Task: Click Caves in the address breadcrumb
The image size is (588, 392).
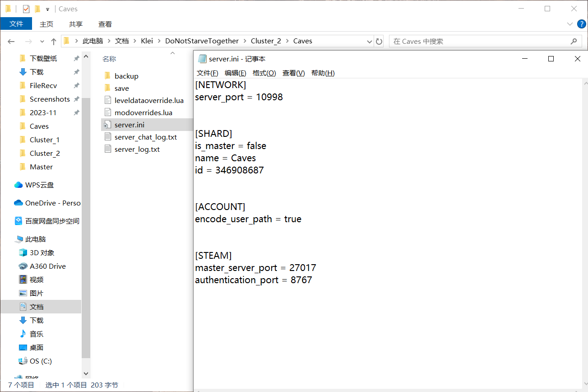Action: (302, 41)
